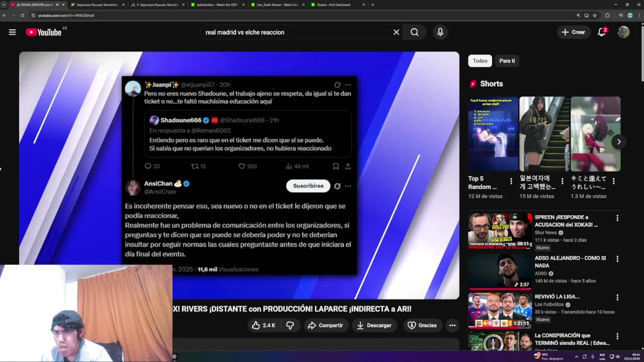Click Suscribirse in the AnsiChan tweet
Screen dimensions: 644x362
[x=308, y=186]
